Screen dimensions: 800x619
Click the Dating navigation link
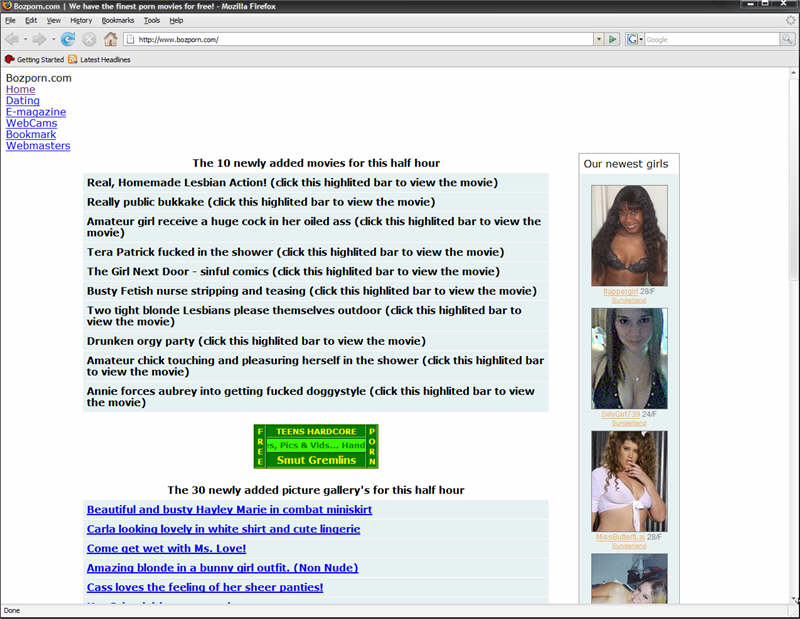pyautogui.click(x=23, y=101)
